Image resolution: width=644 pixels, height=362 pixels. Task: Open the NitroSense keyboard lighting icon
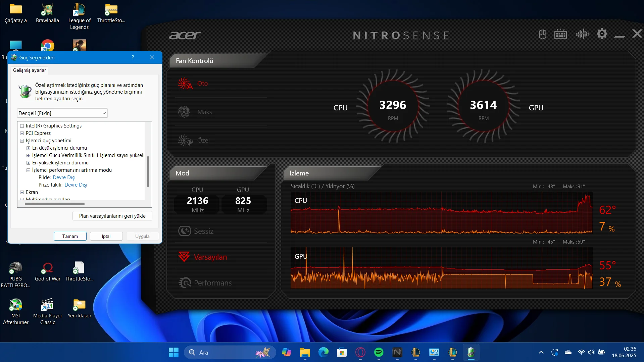560,34
